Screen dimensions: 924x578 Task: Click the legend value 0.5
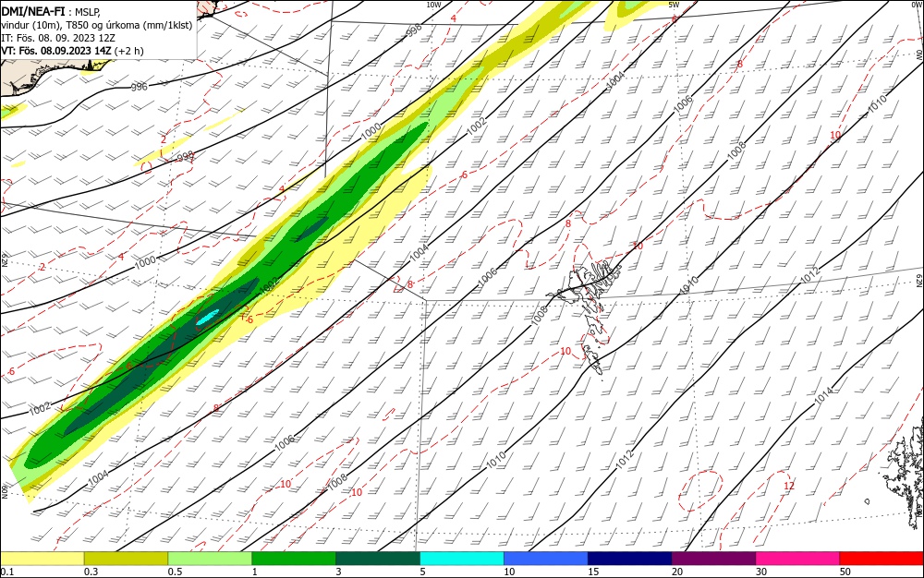(175, 572)
